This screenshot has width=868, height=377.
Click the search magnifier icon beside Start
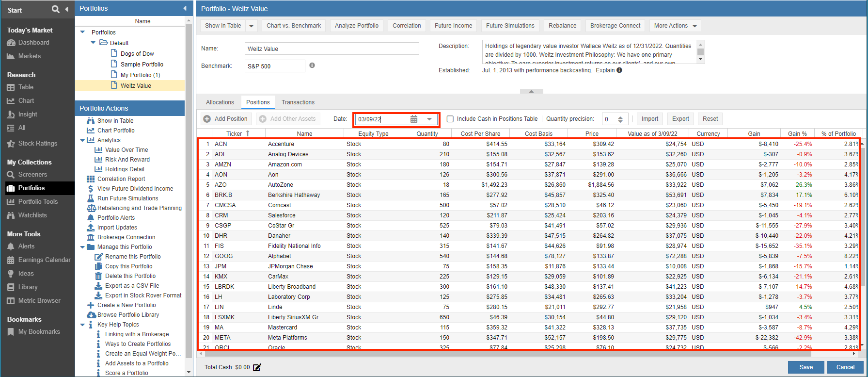56,9
